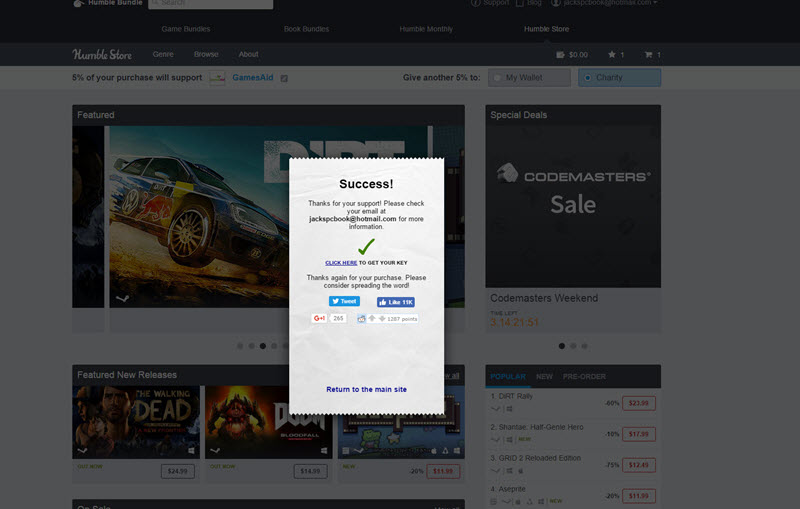Open the GamesAid charity link
The image size is (800, 509).
(253, 78)
